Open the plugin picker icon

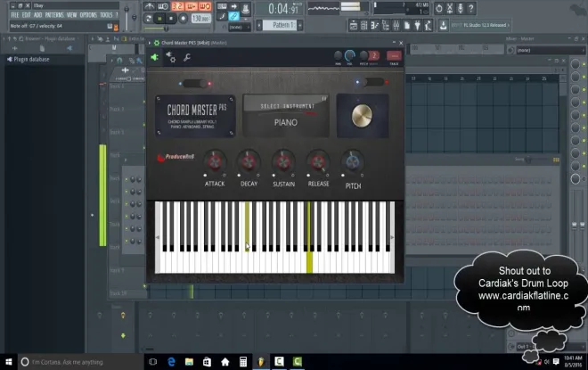pos(417,26)
